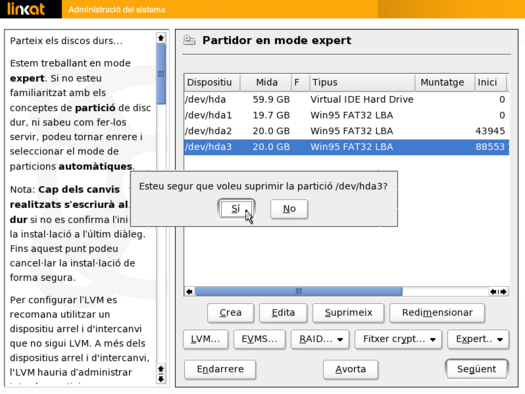Sort by the Dispositiu column header
Image resolution: width=525 pixels, height=394 pixels.
(212, 82)
